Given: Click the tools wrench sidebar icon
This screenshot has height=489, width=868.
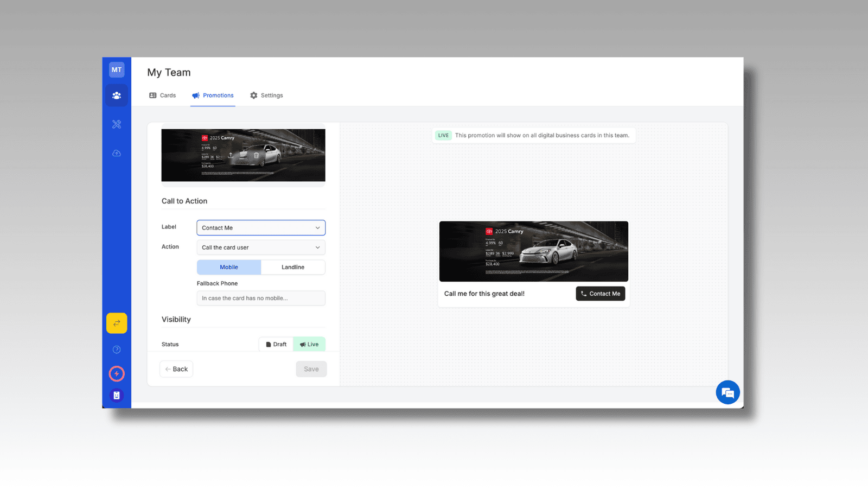Looking at the screenshot, I should pos(117,124).
